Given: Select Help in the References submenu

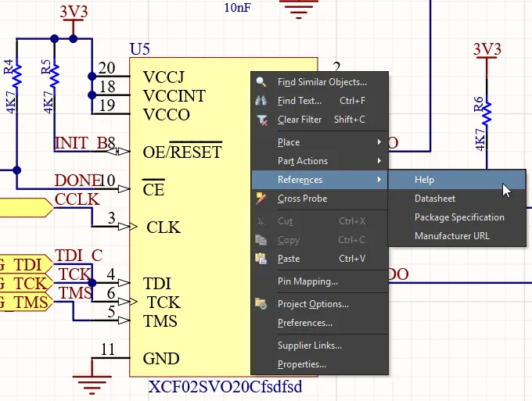Looking at the screenshot, I should pos(457,180).
